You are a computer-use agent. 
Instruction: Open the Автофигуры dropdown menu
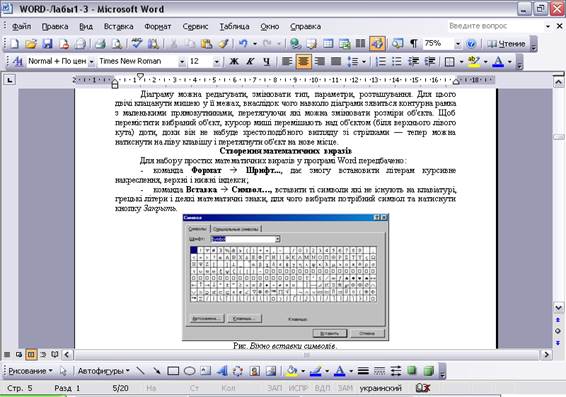104,371
